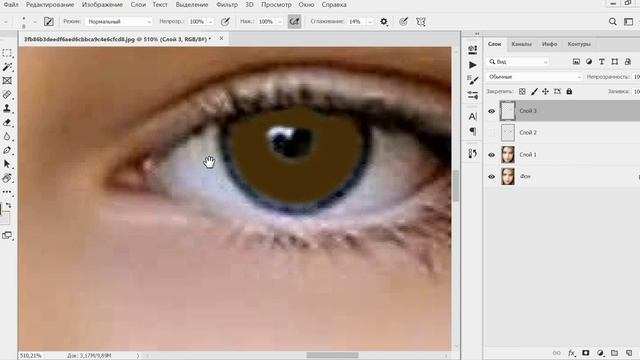Filter layers by shape layers icon
Viewport: 640px width, 360px height.
615,62
